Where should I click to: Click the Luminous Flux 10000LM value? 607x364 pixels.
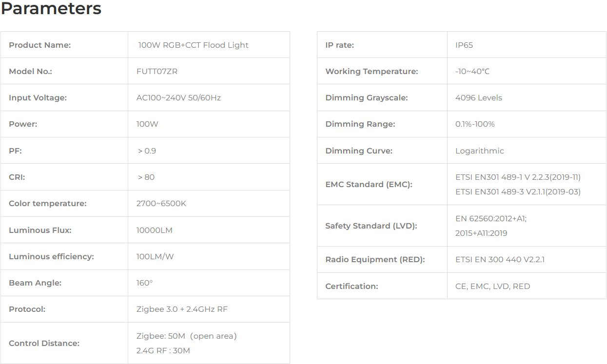pos(155,230)
